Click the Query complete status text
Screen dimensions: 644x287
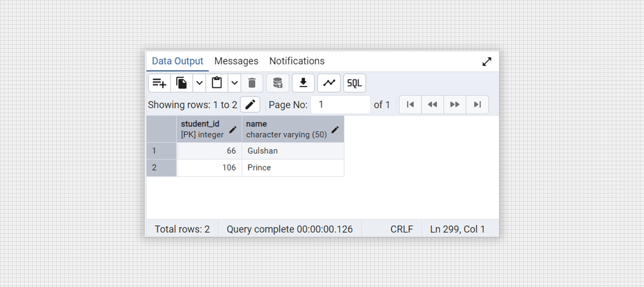tap(290, 229)
